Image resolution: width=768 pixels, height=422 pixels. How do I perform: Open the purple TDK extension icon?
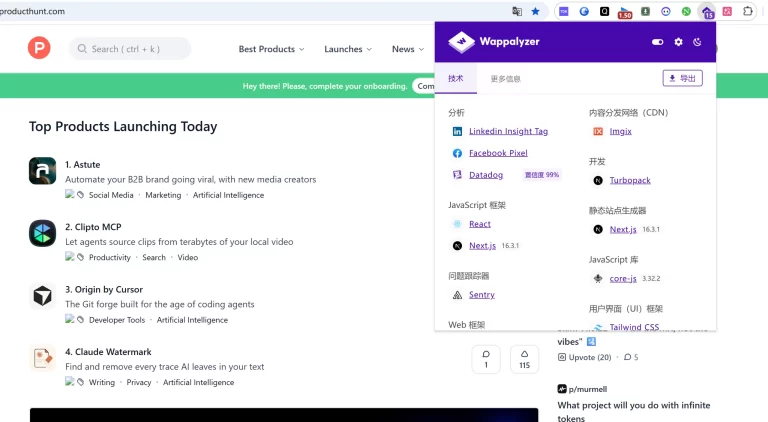pos(564,11)
